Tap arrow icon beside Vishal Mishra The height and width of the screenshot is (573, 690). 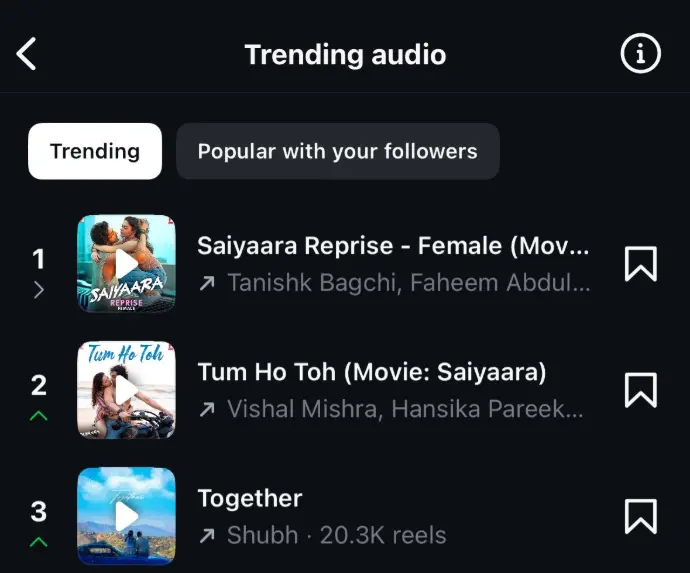207,410
